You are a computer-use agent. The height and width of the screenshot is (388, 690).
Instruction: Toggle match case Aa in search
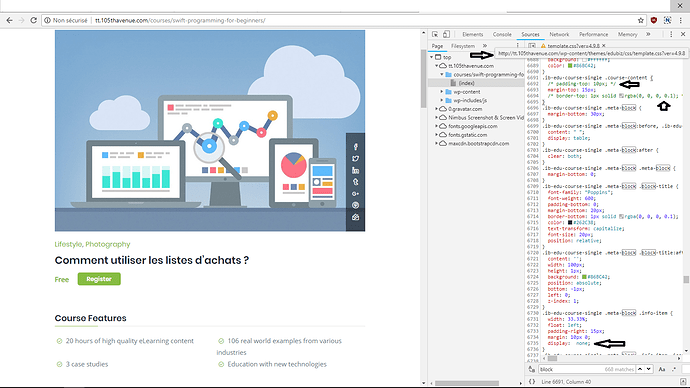pyautogui.click(x=662, y=370)
